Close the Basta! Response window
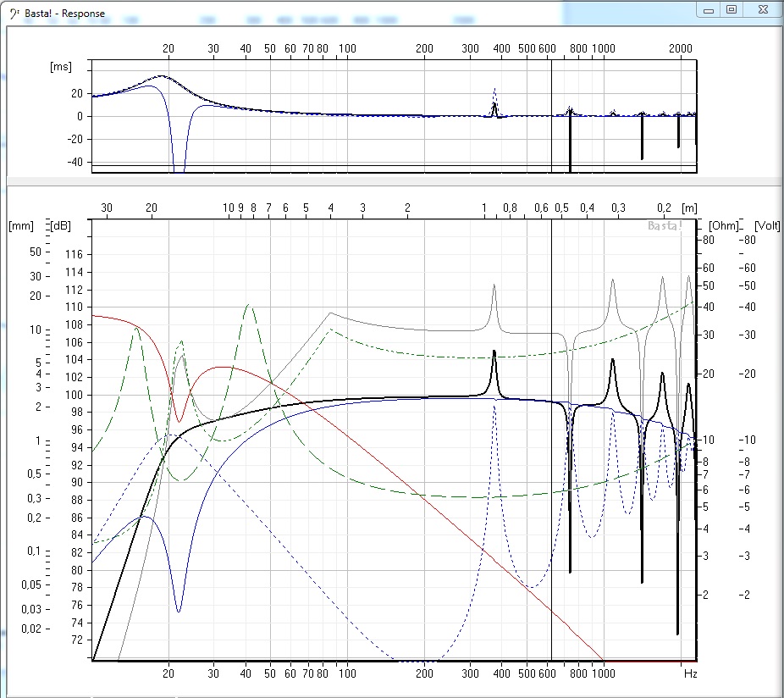The height and width of the screenshot is (698, 784). pyautogui.click(x=763, y=9)
